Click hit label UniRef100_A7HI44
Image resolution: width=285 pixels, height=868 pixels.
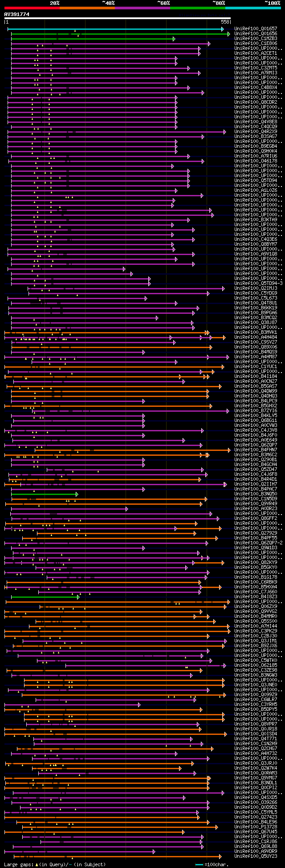tap(256, 626)
